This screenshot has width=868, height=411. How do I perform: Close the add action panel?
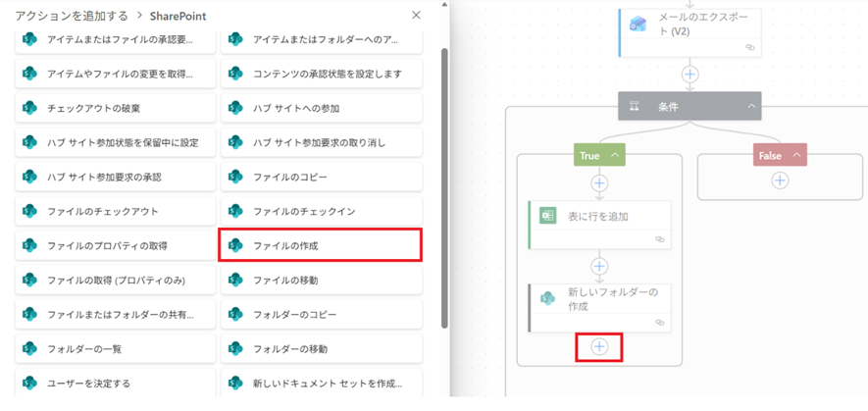(416, 16)
